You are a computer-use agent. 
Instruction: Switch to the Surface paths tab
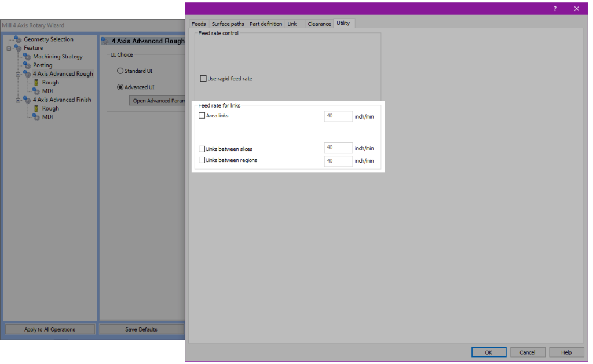click(x=227, y=24)
